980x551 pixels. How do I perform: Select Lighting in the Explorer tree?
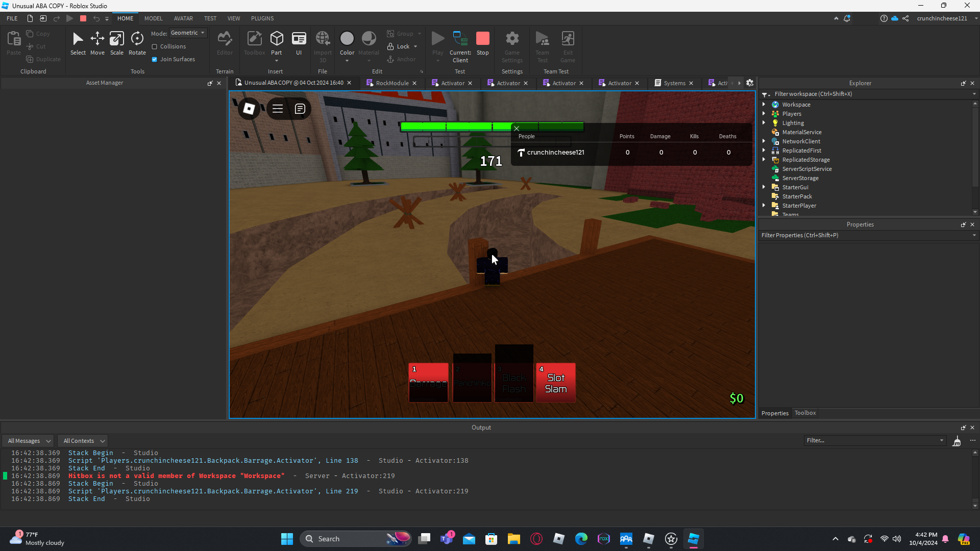coord(793,123)
